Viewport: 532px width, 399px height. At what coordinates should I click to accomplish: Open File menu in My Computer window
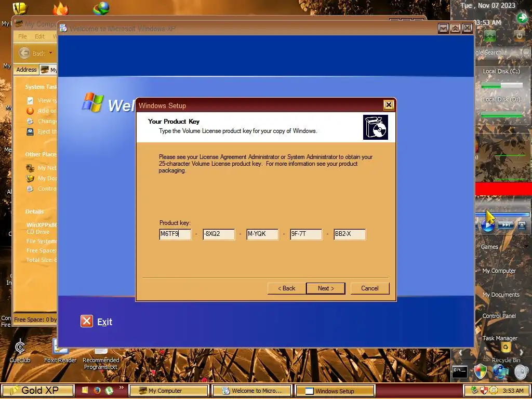pyautogui.click(x=22, y=36)
